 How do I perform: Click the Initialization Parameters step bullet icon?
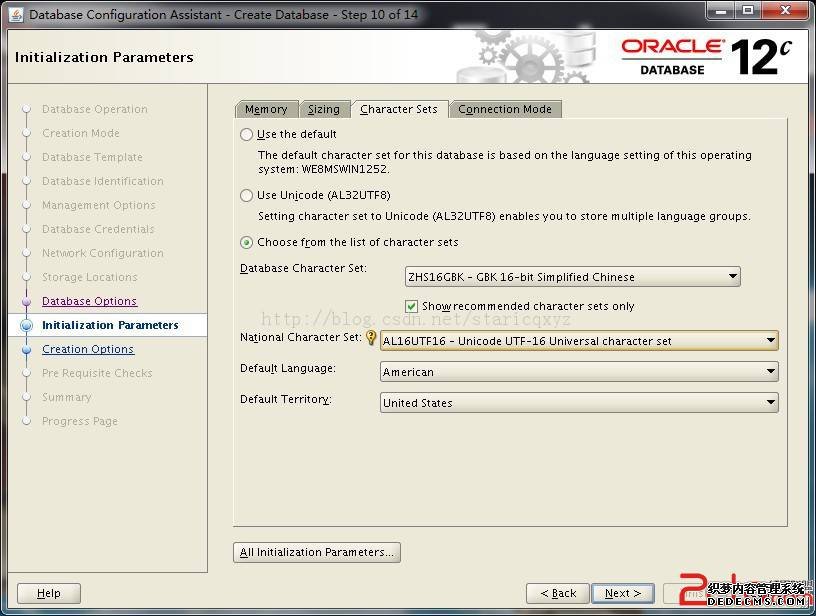[26, 326]
